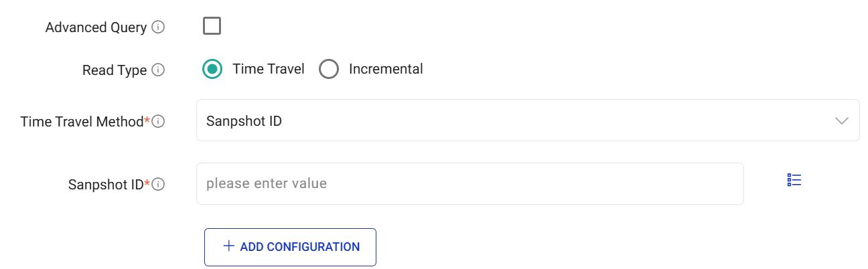Open the list picker icon beside Sanpshot ID field

(x=794, y=180)
